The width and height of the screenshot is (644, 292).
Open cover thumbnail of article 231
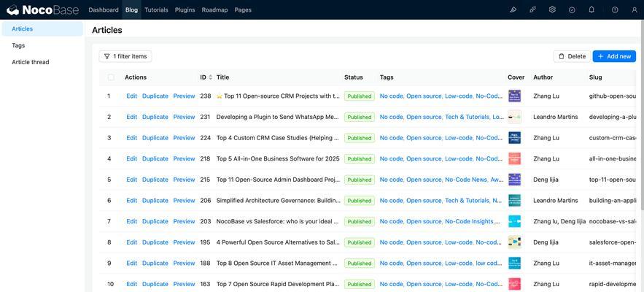(515, 118)
